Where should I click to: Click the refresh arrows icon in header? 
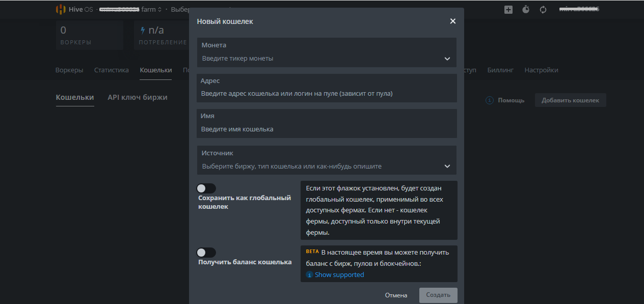pyautogui.click(x=543, y=9)
